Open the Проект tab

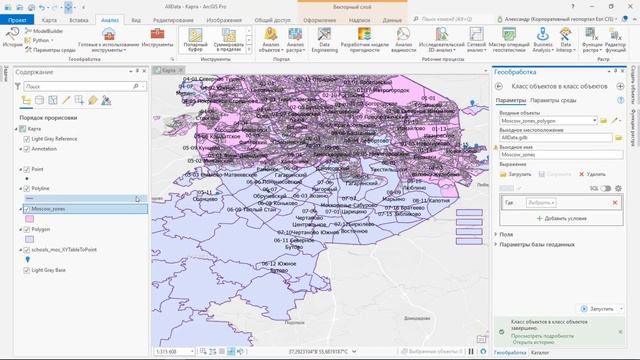click(17, 20)
